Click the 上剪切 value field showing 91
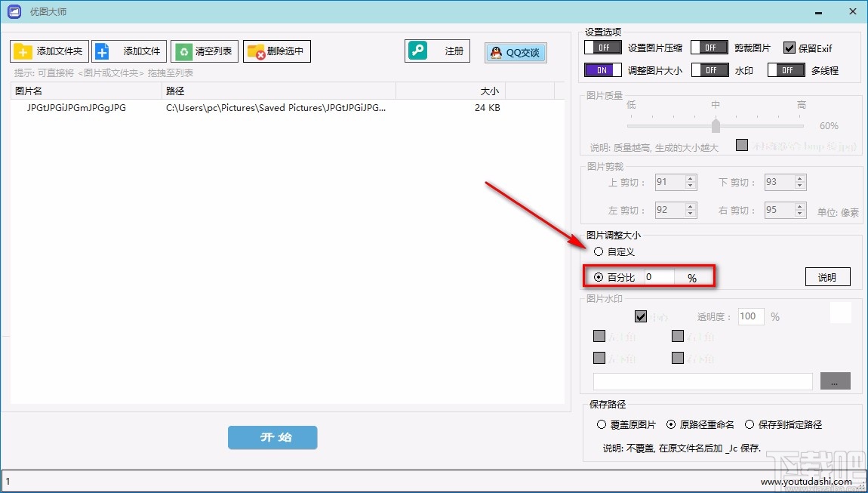 tap(669, 182)
